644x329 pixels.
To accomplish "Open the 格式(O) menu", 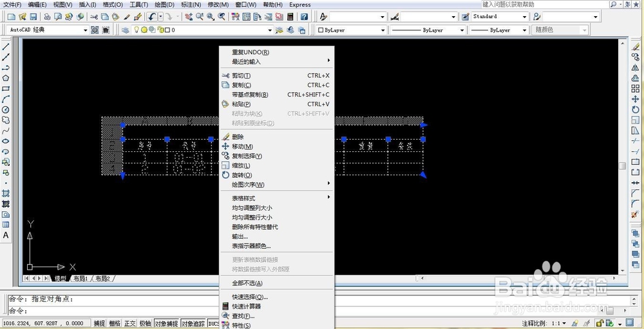I will 113,5.
